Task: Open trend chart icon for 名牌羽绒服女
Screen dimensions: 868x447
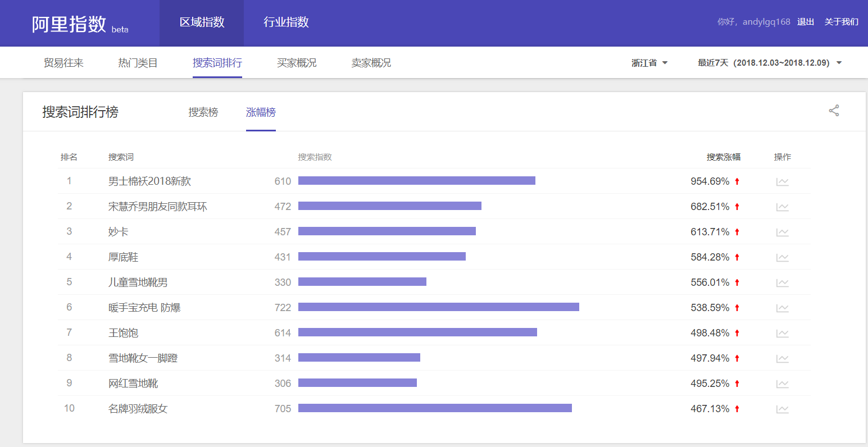Action: [x=782, y=409]
